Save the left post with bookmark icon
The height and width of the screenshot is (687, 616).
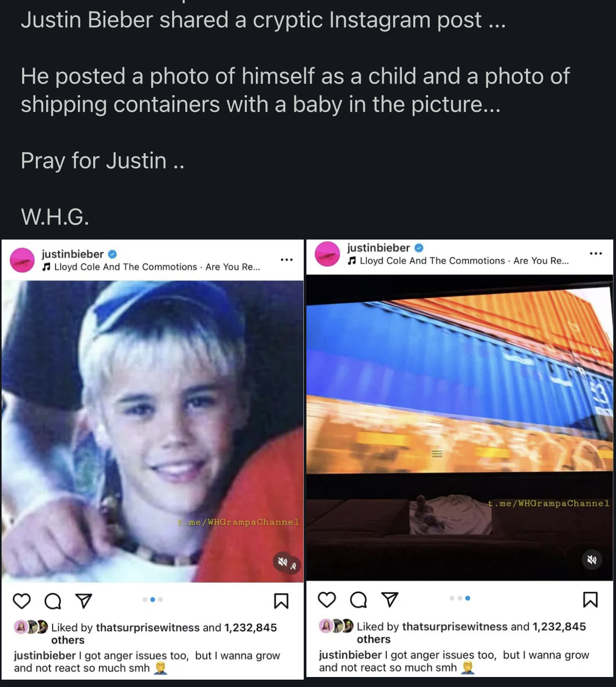[x=281, y=601]
